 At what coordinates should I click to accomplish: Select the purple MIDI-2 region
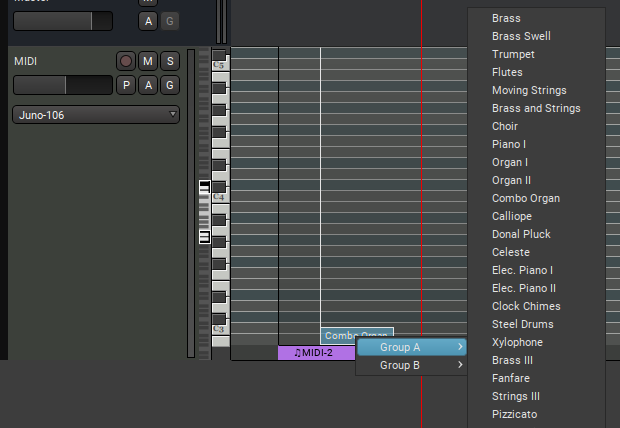[316, 353]
